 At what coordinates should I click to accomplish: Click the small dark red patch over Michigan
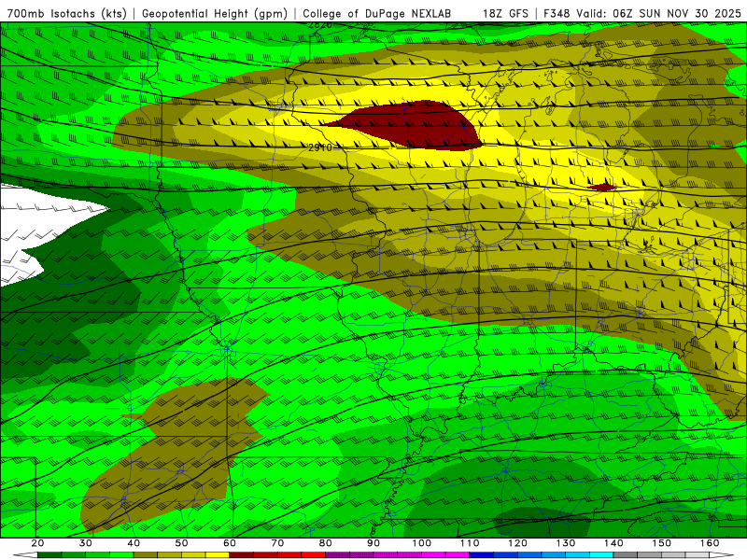[603, 188]
